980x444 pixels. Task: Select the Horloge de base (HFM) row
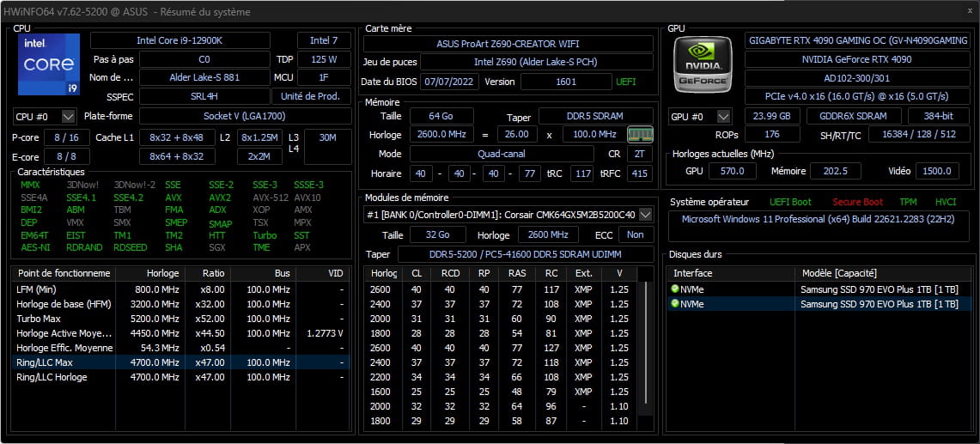pos(181,304)
